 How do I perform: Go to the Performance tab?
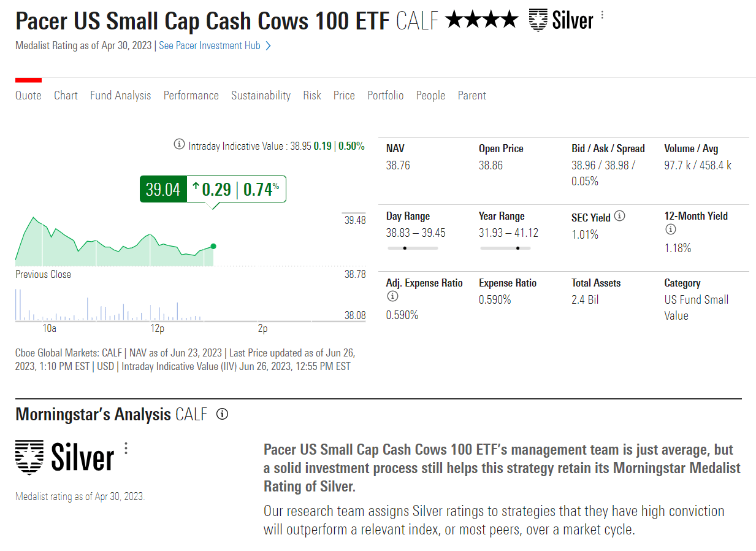(191, 95)
